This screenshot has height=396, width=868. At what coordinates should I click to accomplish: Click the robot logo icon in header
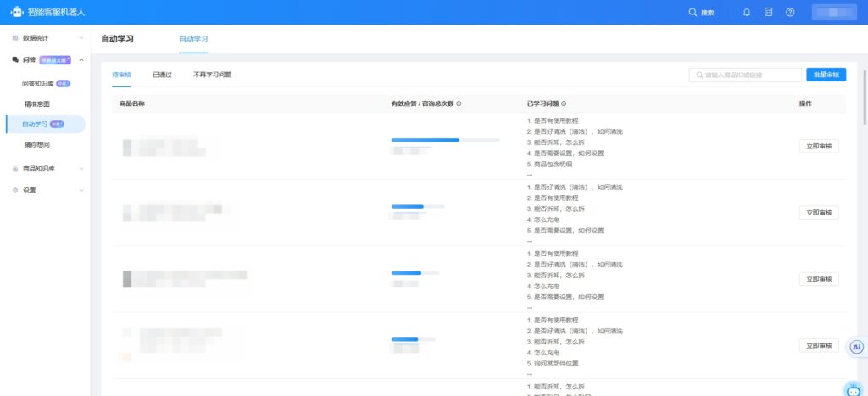tap(17, 12)
